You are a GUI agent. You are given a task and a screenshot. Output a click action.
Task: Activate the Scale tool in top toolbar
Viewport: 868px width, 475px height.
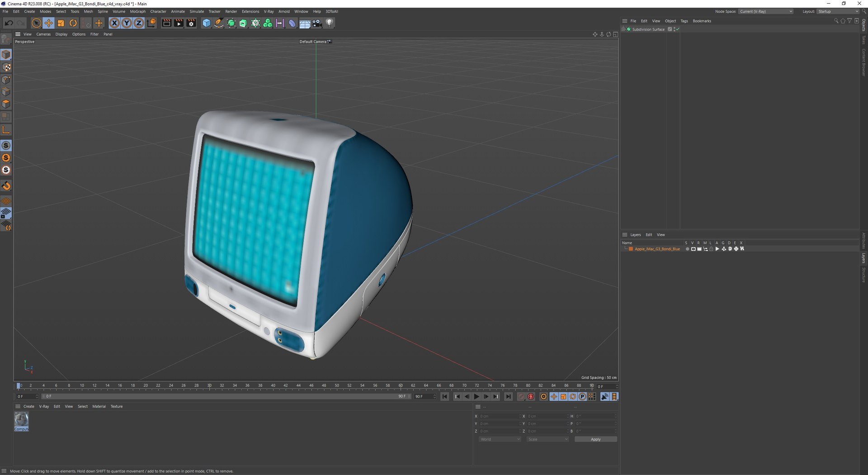coord(61,23)
